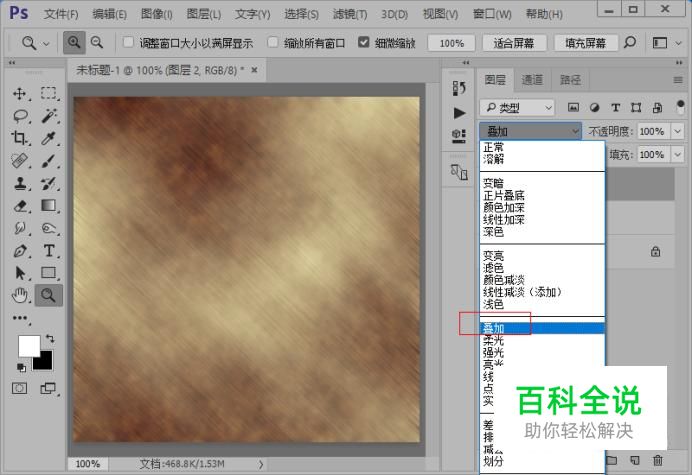Select the Rectangular Marquee tool
Viewport: 692px width, 475px height.
click(49, 94)
